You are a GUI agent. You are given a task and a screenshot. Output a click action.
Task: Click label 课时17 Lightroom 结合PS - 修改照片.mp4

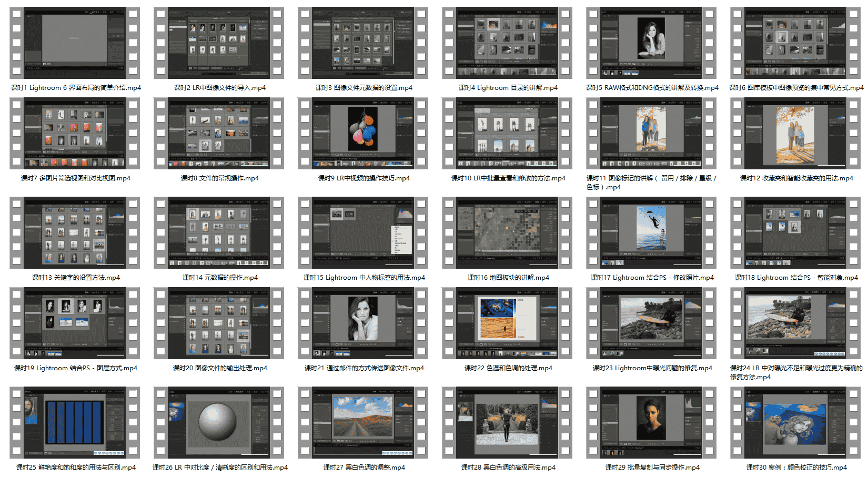tap(652, 278)
